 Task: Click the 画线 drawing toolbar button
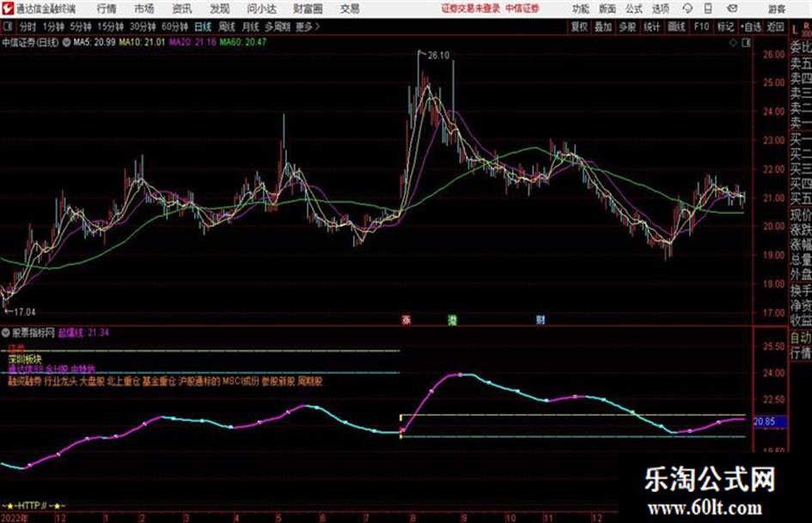[x=676, y=27]
